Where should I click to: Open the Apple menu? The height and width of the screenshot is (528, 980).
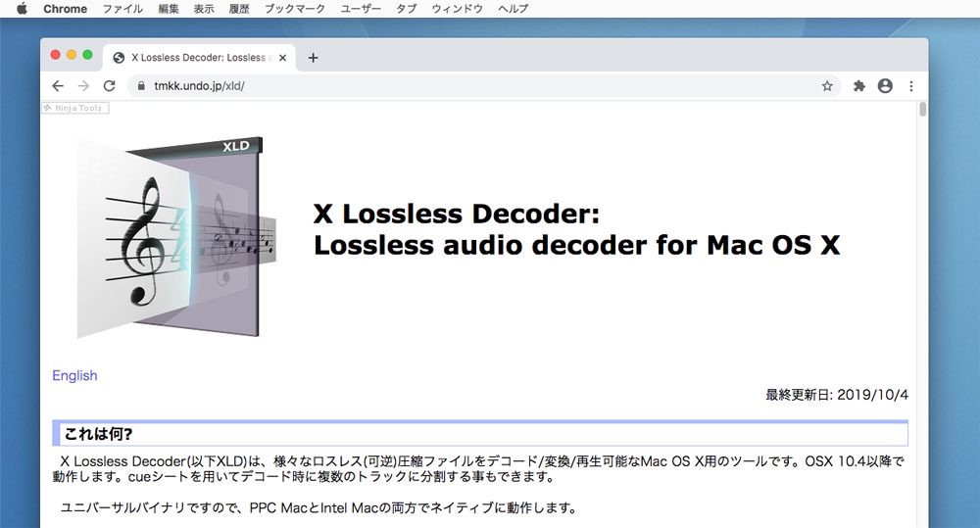[x=22, y=9]
